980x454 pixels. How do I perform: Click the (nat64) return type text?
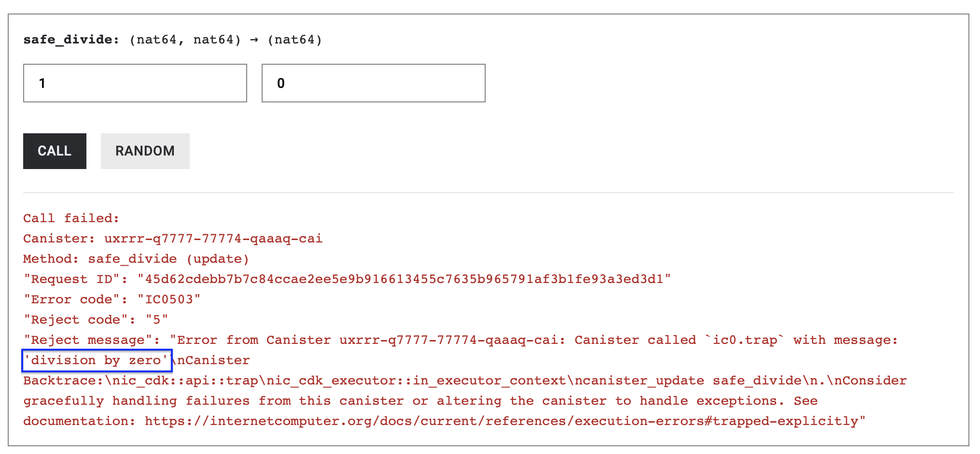tap(294, 40)
